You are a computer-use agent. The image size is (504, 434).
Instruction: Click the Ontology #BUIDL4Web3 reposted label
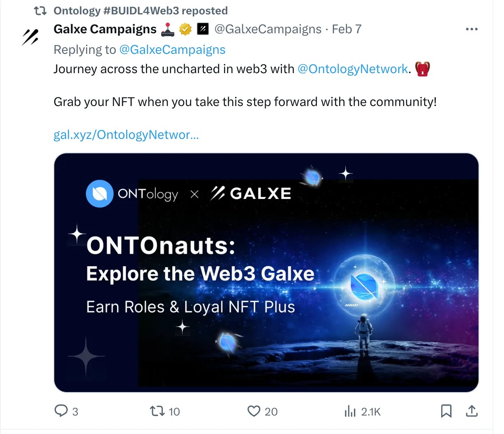pyautogui.click(x=141, y=11)
